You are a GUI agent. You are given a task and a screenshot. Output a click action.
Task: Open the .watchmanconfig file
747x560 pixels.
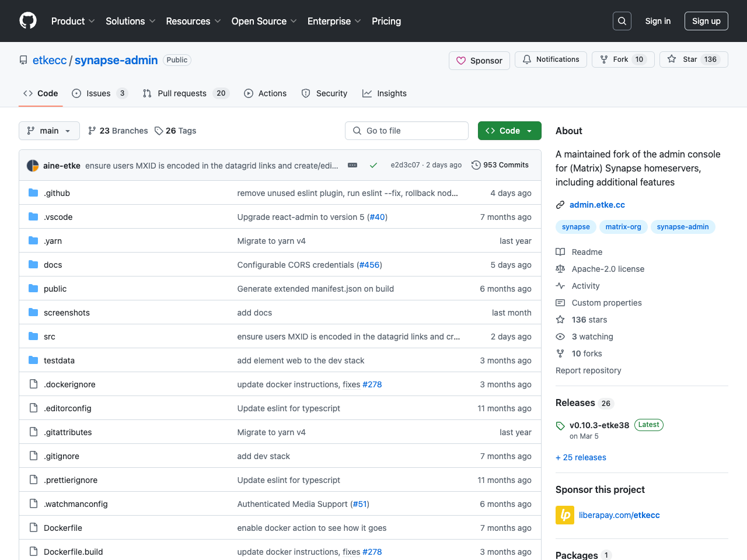pyautogui.click(x=76, y=504)
